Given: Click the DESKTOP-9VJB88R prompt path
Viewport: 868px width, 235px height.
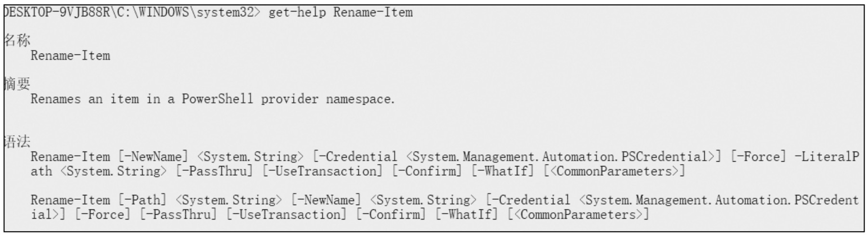Looking at the screenshot, I should (x=131, y=12).
